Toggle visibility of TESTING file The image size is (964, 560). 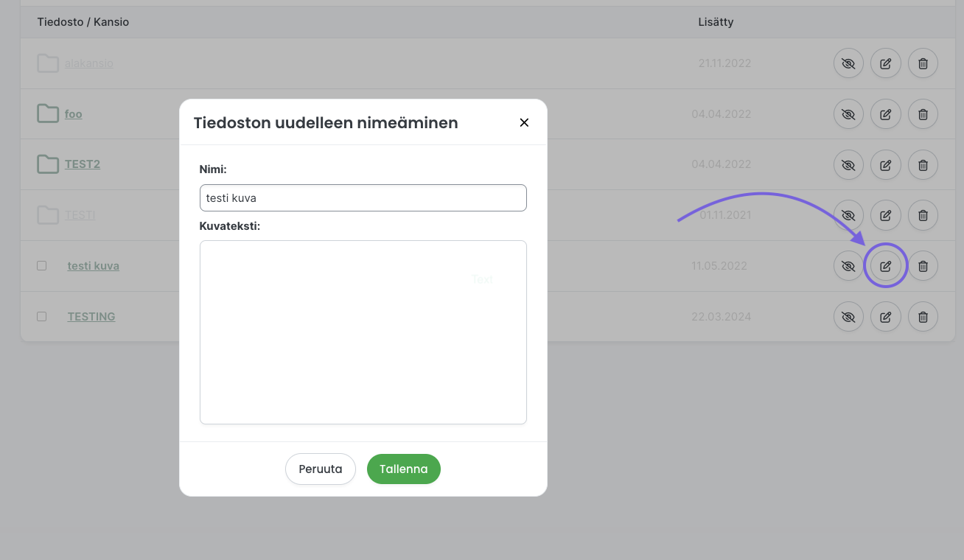[x=848, y=317]
